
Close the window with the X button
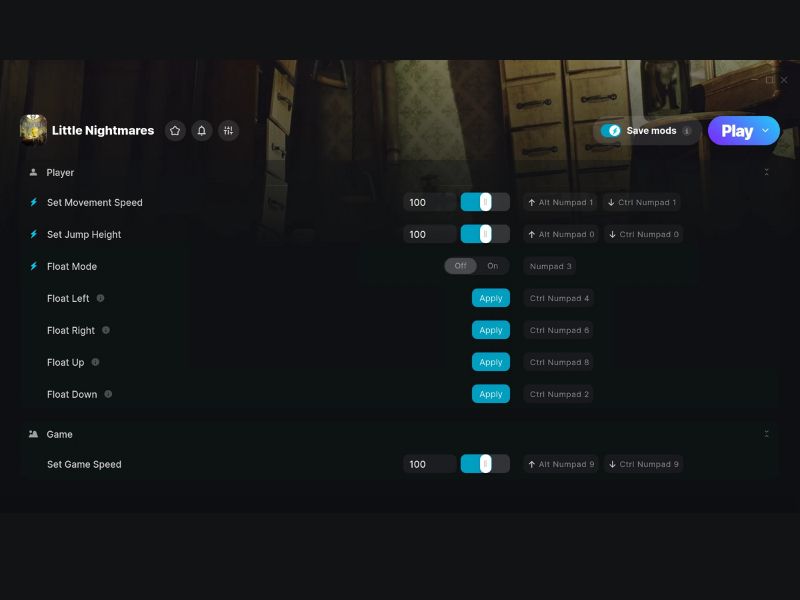(x=784, y=80)
